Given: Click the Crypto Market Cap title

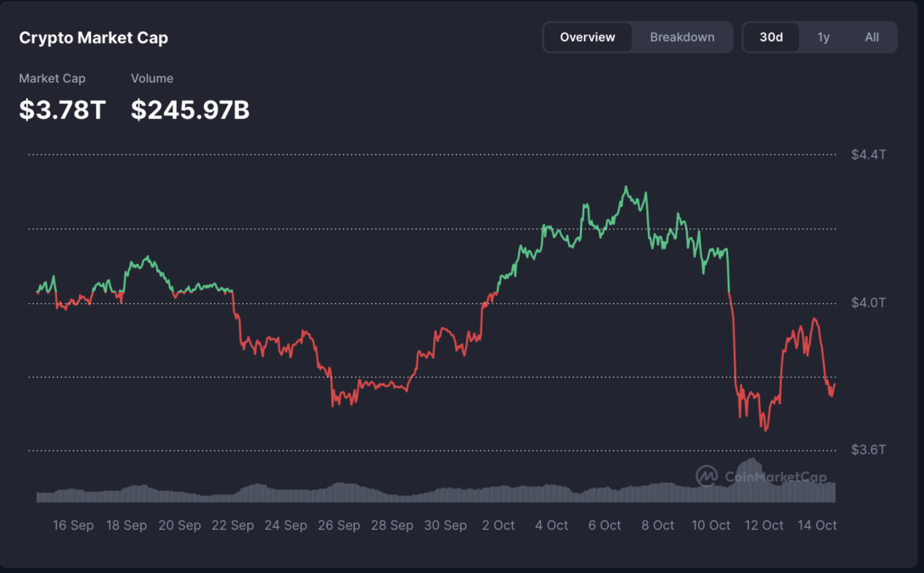Looking at the screenshot, I should click(93, 37).
